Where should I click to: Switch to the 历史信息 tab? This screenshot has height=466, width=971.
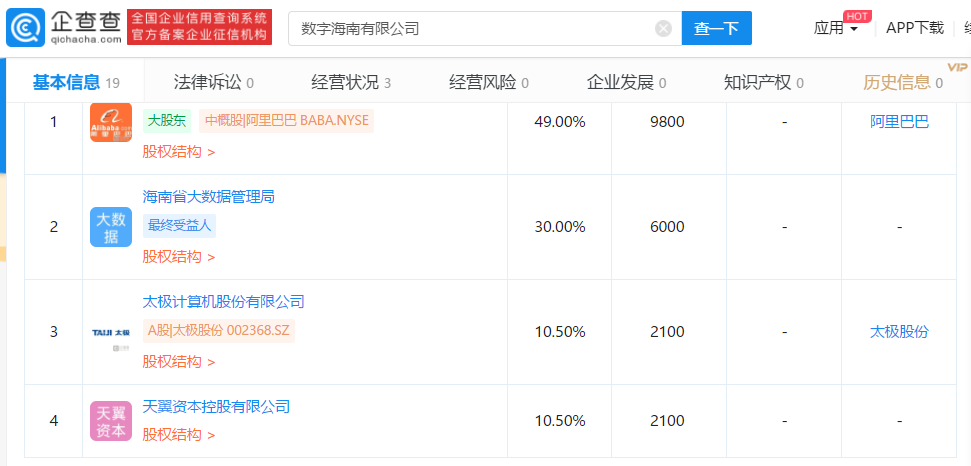coord(903,82)
